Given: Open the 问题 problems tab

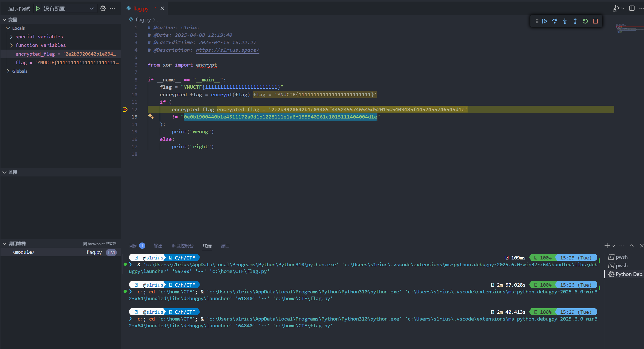Looking at the screenshot, I should pyautogui.click(x=133, y=246).
